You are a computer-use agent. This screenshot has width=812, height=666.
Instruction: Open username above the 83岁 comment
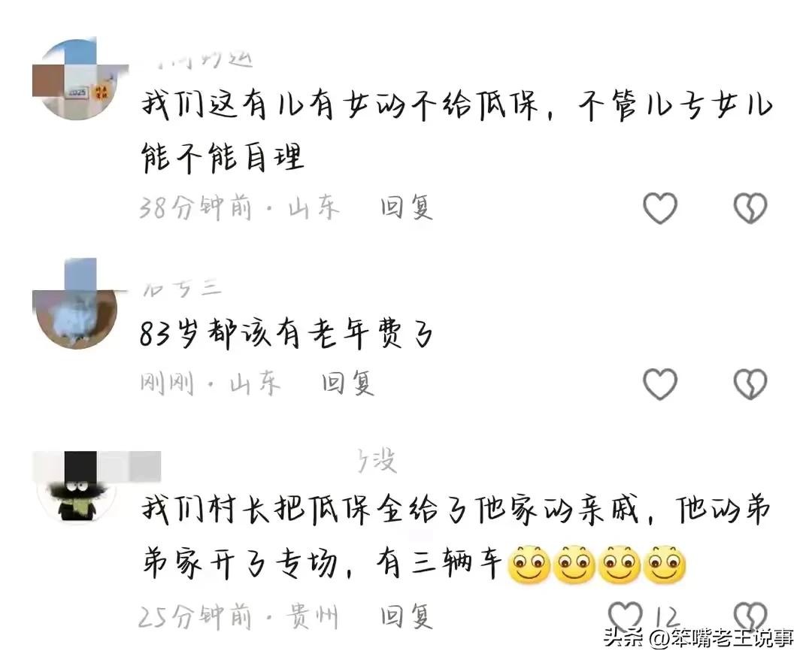pyautogui.click(x=182, y=287)
